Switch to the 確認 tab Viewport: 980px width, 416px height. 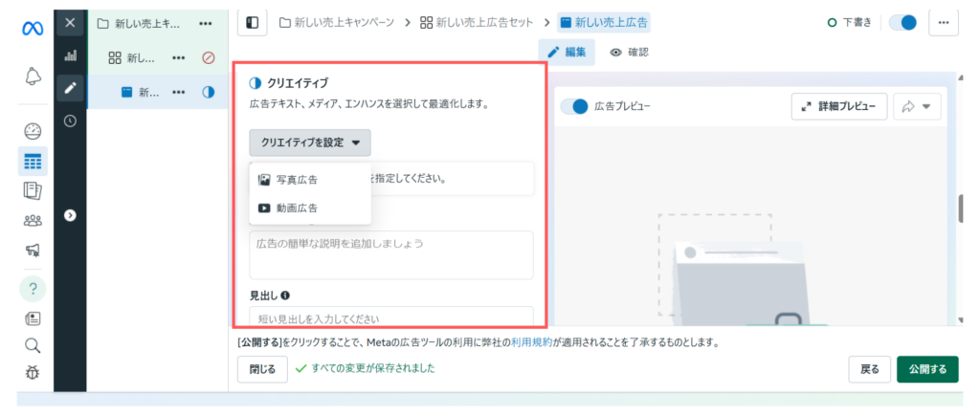[629, 52]
